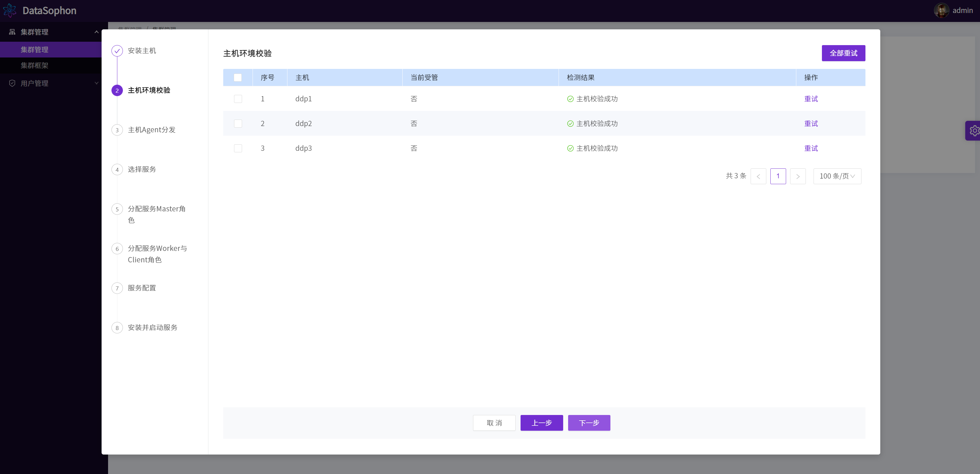Click the ddp1 success check icon
Screen dimensions: 980x474
(570, 99)
